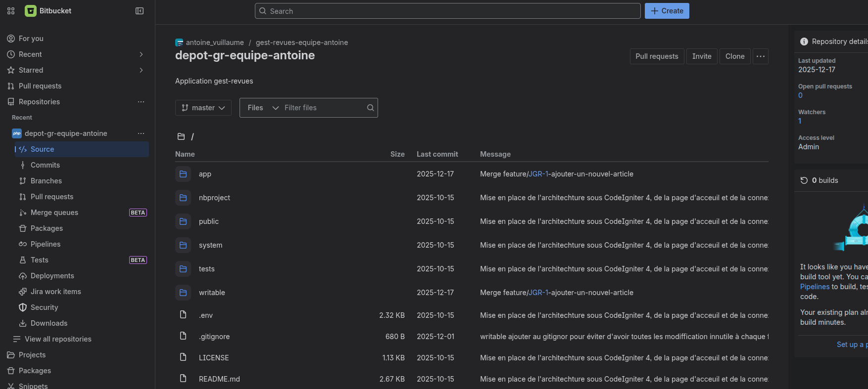Click the Pipelines link in builds panel
Viewport: 868px width, 389px height.
815,287
